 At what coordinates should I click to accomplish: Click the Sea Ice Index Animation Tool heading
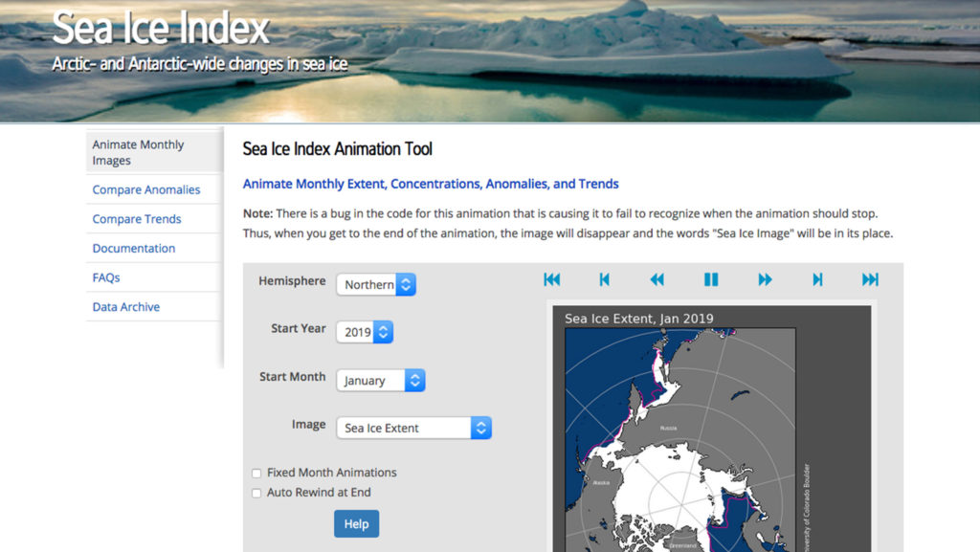[338, 148]
